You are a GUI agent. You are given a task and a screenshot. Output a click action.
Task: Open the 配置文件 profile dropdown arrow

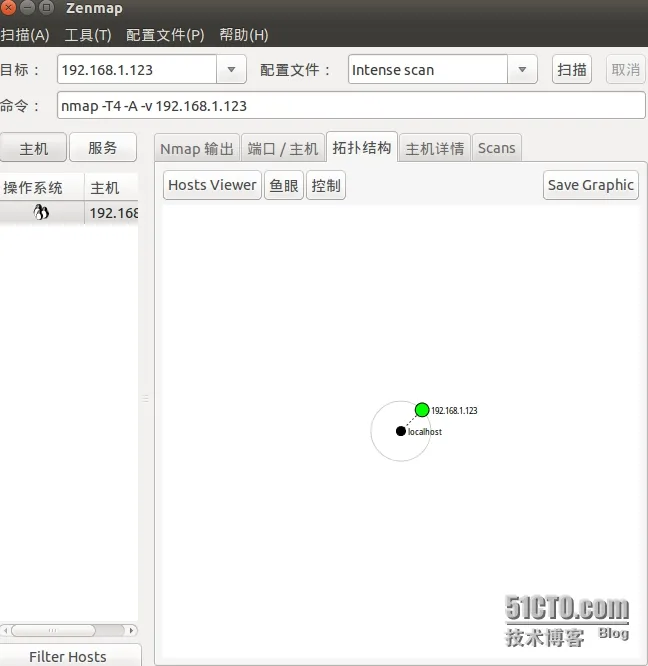click(x=522, y=69)
